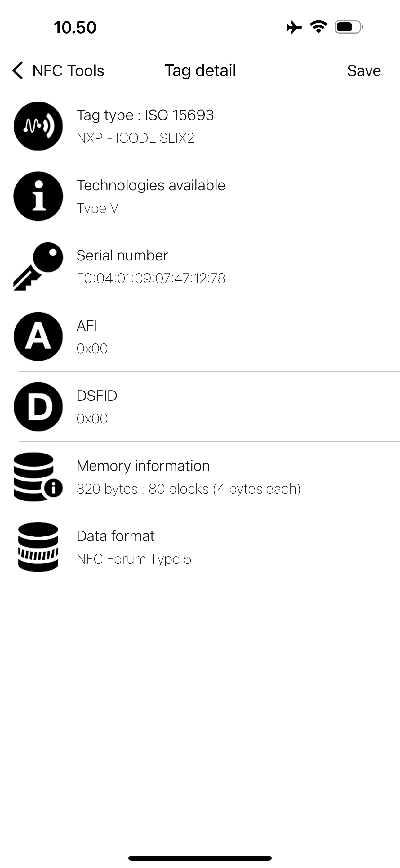Tap the Wi-Fi status icon
The image size is (400, 868).
click(318, 27)
